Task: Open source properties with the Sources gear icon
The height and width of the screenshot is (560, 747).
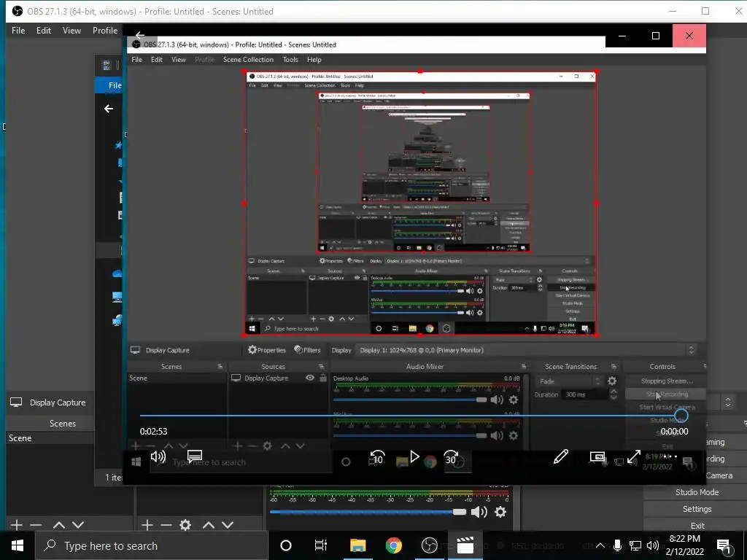Action: (x=185, y=525)
